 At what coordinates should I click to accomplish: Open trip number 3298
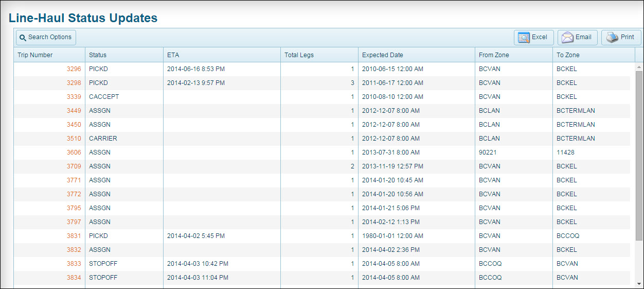point(74,83)
